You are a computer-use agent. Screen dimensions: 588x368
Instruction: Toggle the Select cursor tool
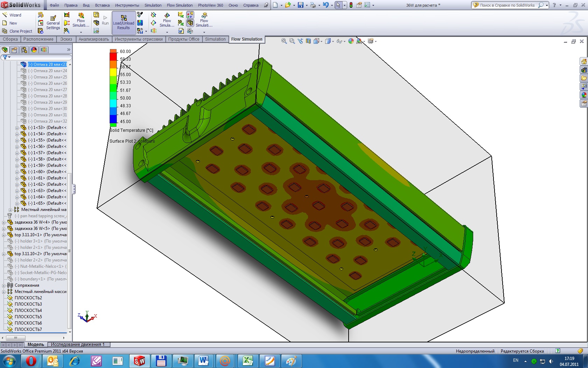click(x=338, y=5)
